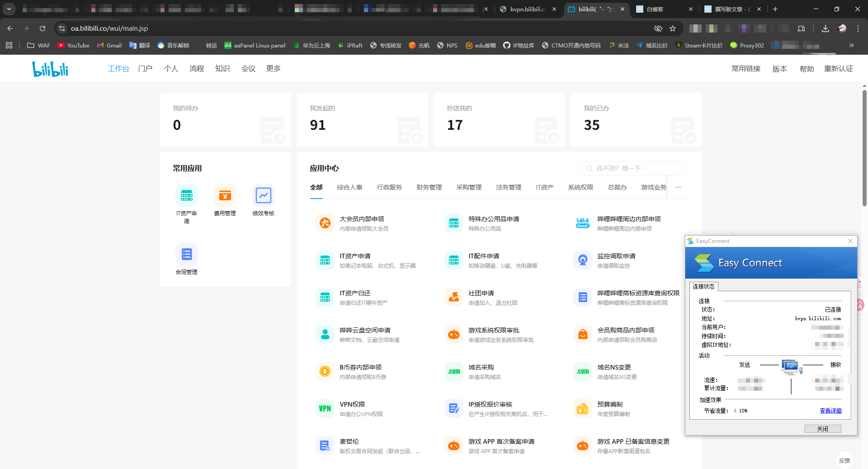Expand the hidden bookmarks overflow chevron
868x469 pixels.
click(x=852, y=45)
